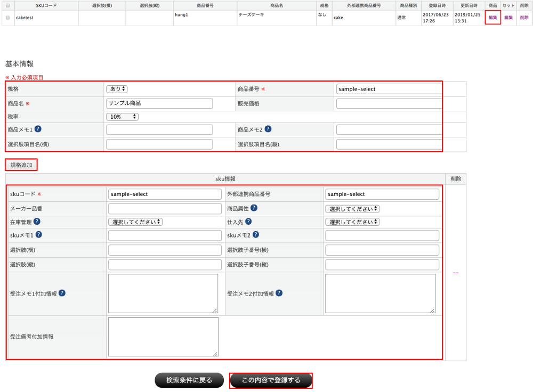
Task: Click the 商品 編集 link for caketest
Action: coord(492,18)
